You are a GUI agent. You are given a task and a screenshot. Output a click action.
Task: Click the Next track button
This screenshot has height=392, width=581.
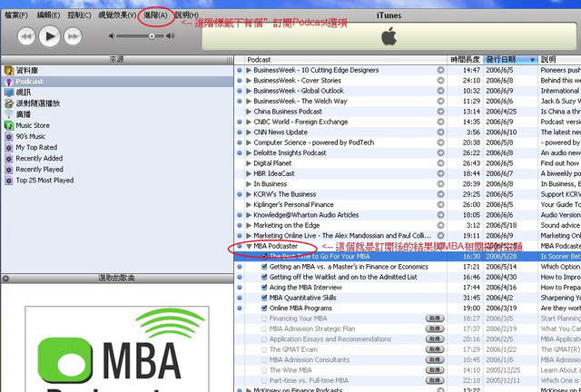[73, 36]
